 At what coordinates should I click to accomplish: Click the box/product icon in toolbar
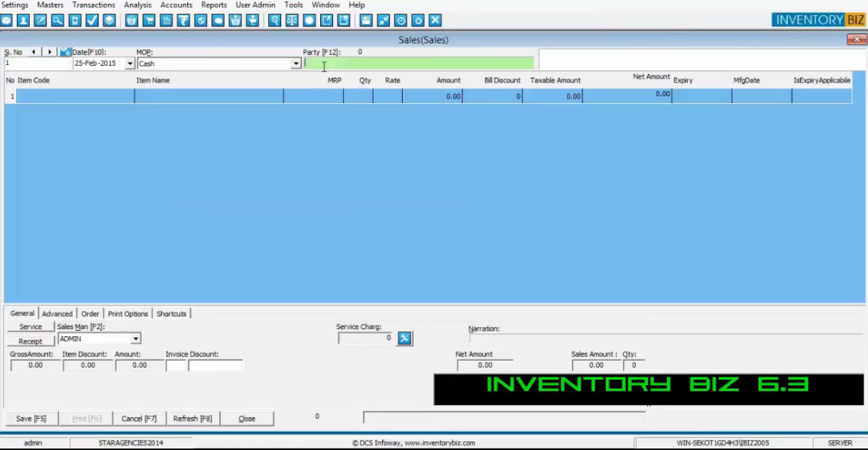[x=6, y=21]
